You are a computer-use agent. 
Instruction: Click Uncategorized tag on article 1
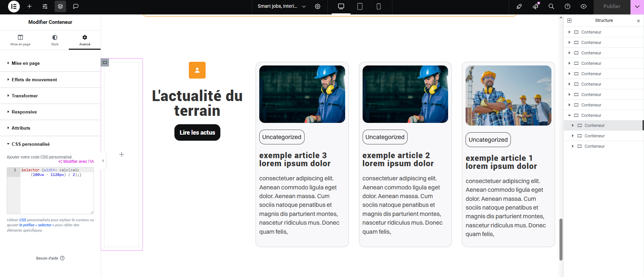click(x=488, y=140)
